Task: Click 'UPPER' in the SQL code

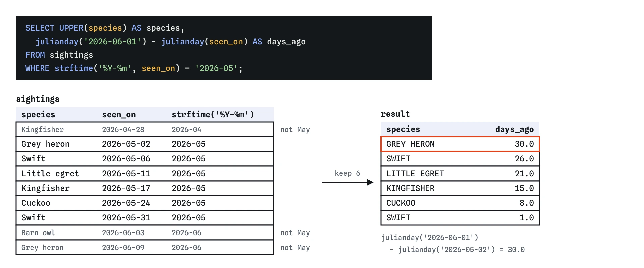Action: pos(71,28)
